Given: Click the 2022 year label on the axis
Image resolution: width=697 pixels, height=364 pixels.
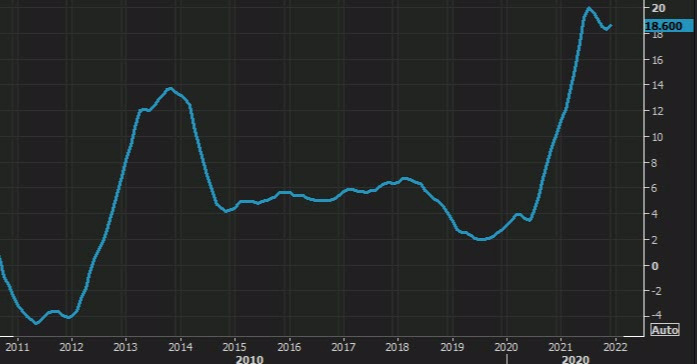Looking at the screenshot, I should (x=615, y=347).
